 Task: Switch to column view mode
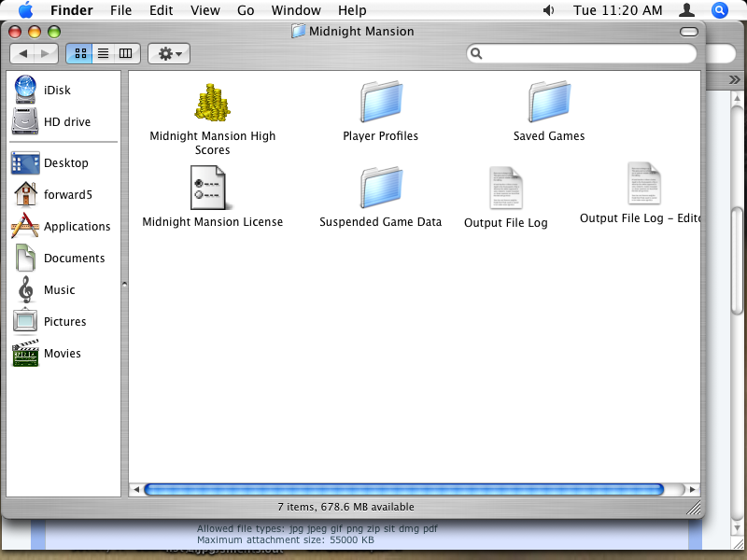pos(126,54)
